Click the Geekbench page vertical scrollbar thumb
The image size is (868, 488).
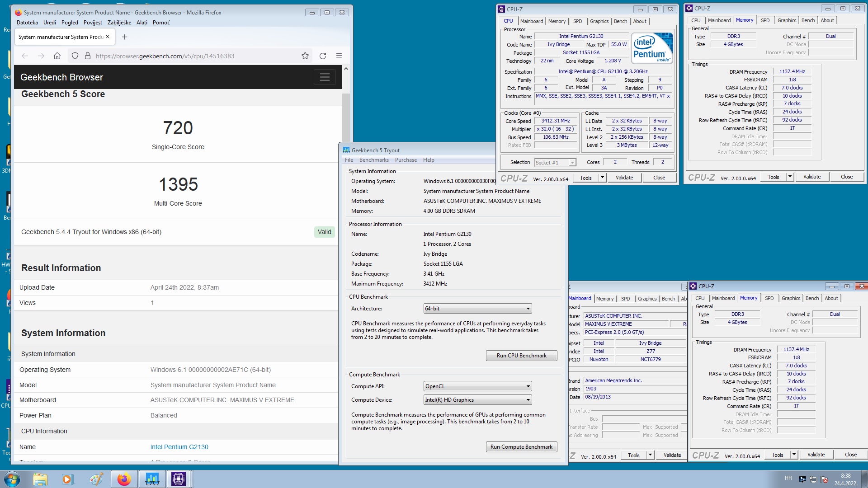[x=346, y=117]
